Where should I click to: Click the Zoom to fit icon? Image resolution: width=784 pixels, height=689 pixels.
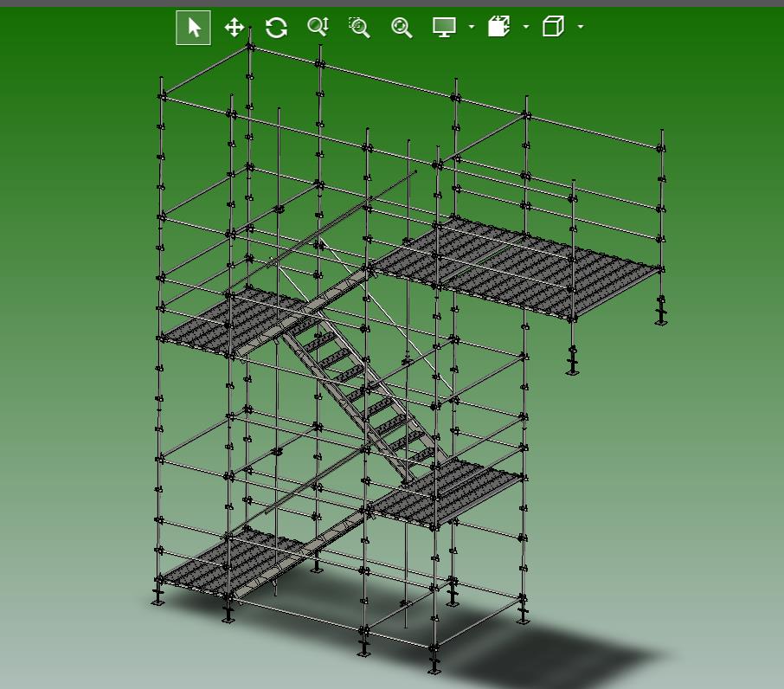coord(402,28)
